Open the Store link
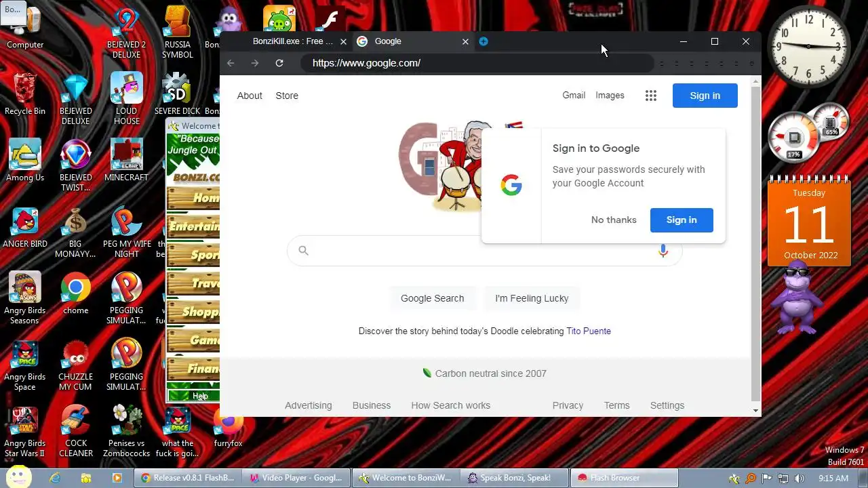868x488 pixels. pyautogui.click(x=287, y=96)
